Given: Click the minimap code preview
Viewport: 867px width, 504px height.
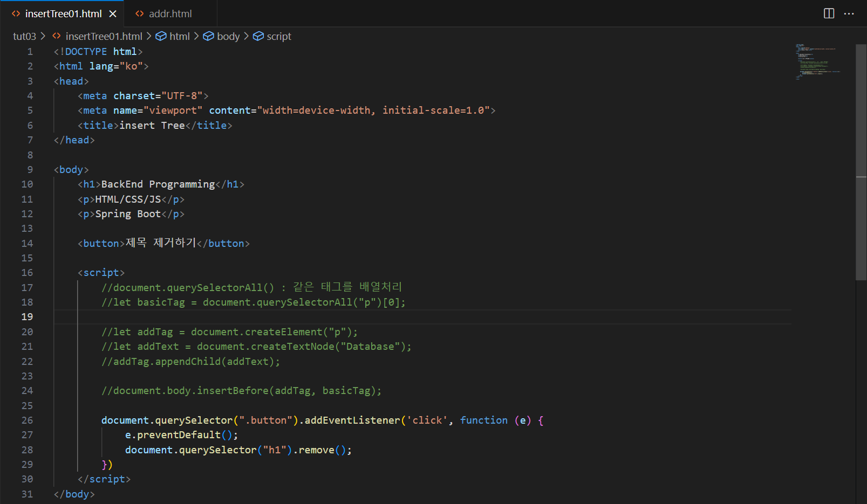Looking at the screenshot, I should [817, 61].
